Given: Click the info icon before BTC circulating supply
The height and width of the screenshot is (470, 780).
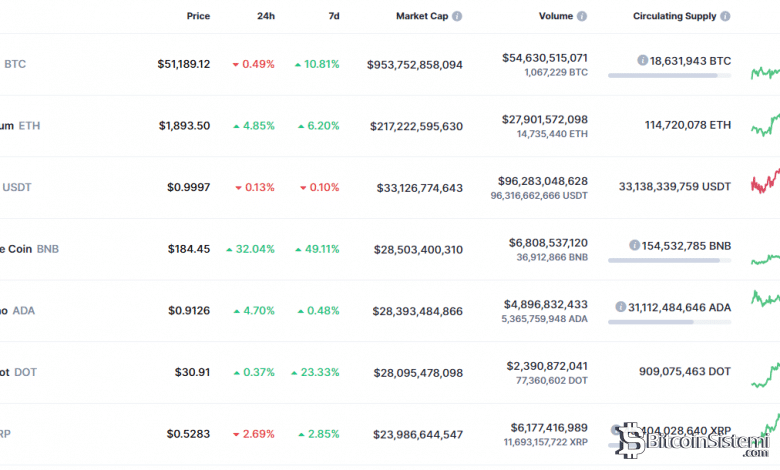Looking at the screenshot, I should coord(642,61).
